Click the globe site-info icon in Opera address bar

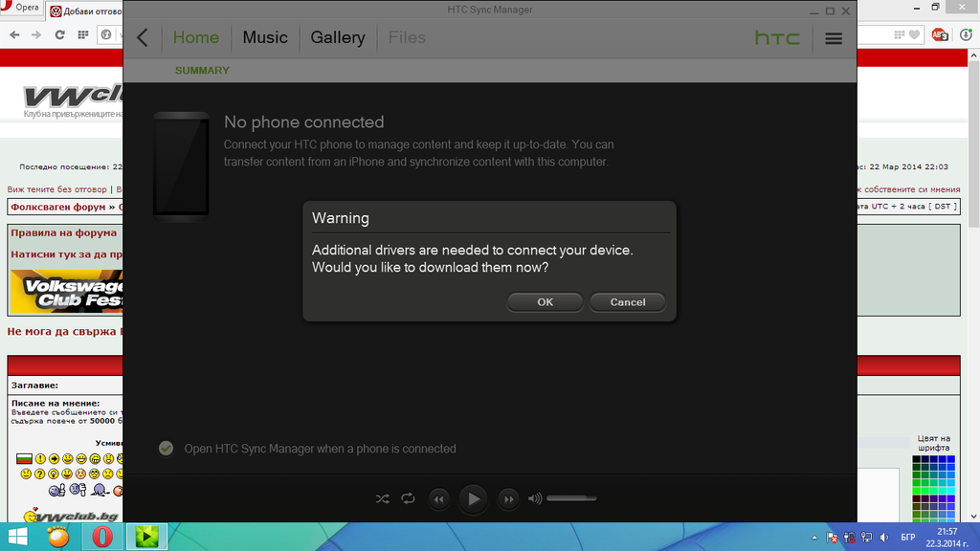point(106,35)
